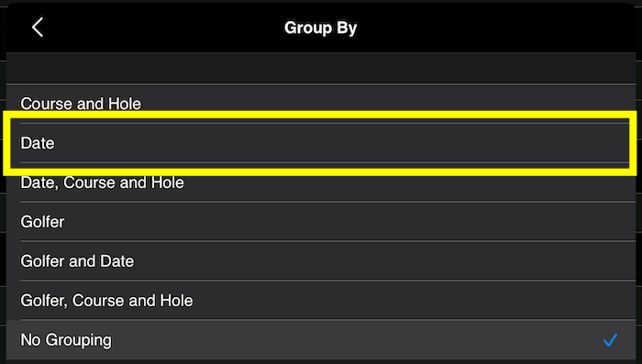642x364 pixels.
Task: Switch grouping to Golfer and Date
Action: [x=321, y=260]
